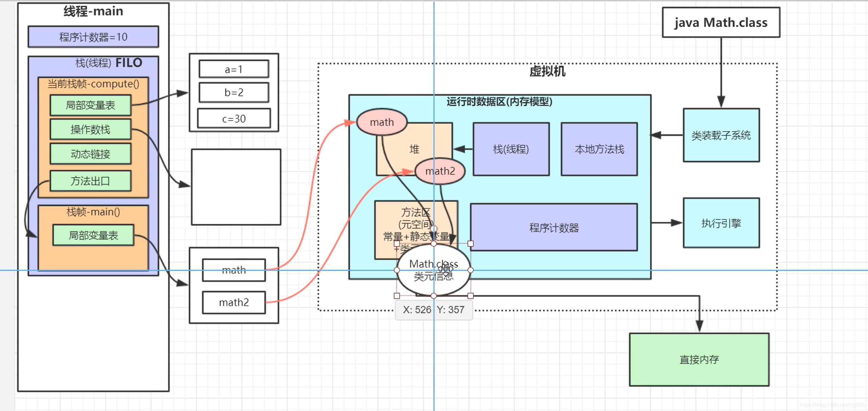Viewport: 868px width, 411px height.
Task: Select the 操作数栈 box
Action: click(x=90, y=129)
